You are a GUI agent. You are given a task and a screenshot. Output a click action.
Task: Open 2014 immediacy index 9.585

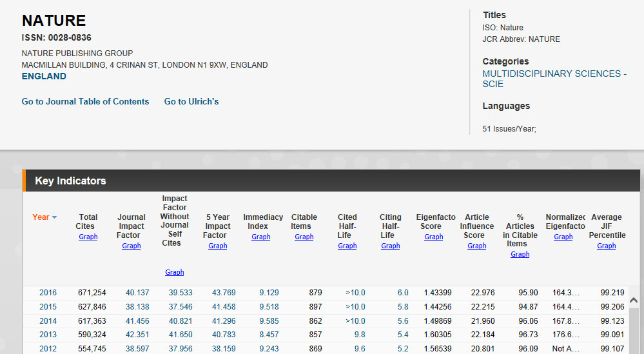pyautogui.click(x=269, y=321)
